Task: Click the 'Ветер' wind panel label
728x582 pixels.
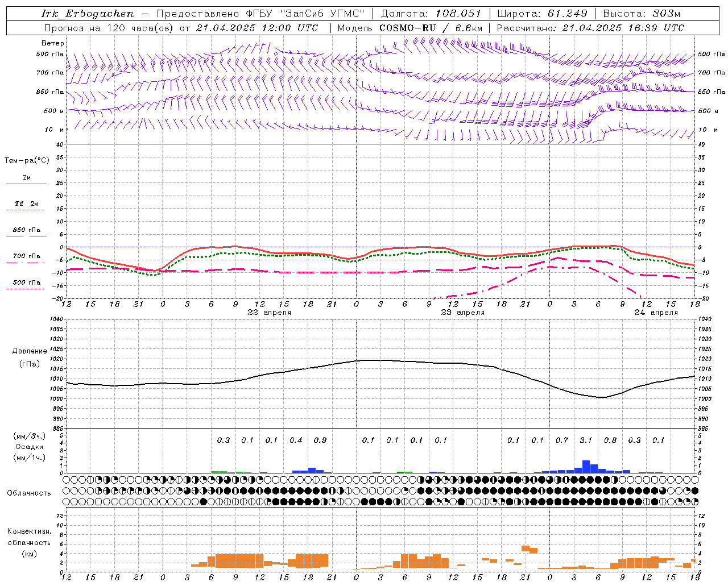Action: click(53, 43)
